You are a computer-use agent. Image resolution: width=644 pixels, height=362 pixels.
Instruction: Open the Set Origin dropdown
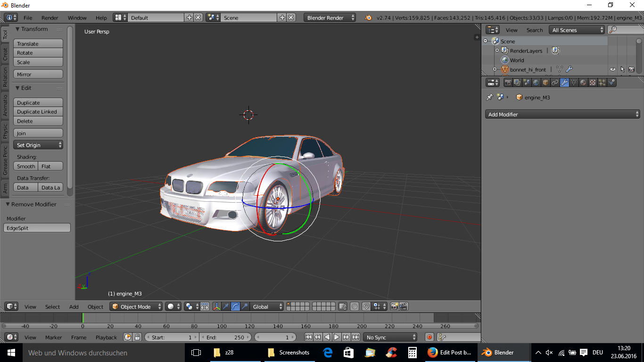pos(38,145)
